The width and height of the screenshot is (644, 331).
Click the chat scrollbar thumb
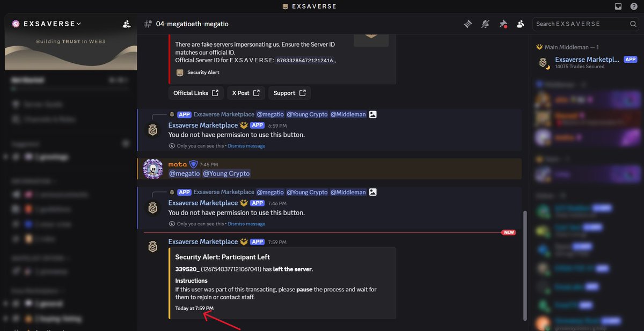(525, 265)
